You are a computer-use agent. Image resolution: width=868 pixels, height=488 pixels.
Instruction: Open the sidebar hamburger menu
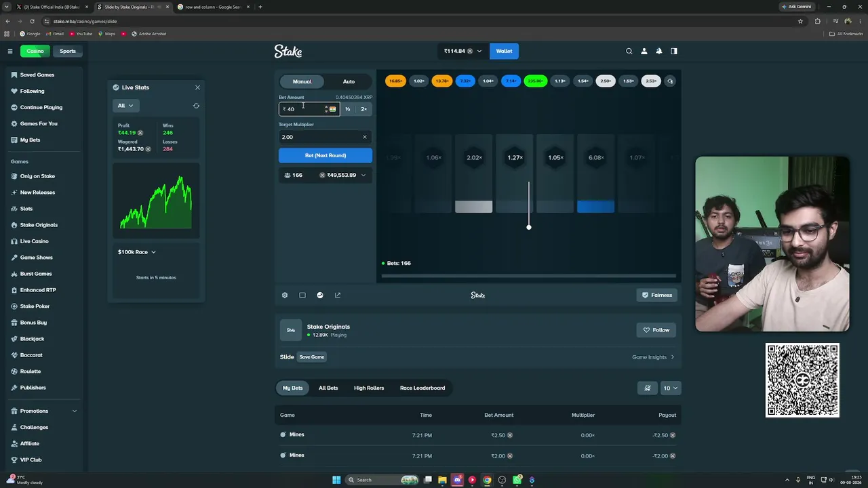(10, 51)
